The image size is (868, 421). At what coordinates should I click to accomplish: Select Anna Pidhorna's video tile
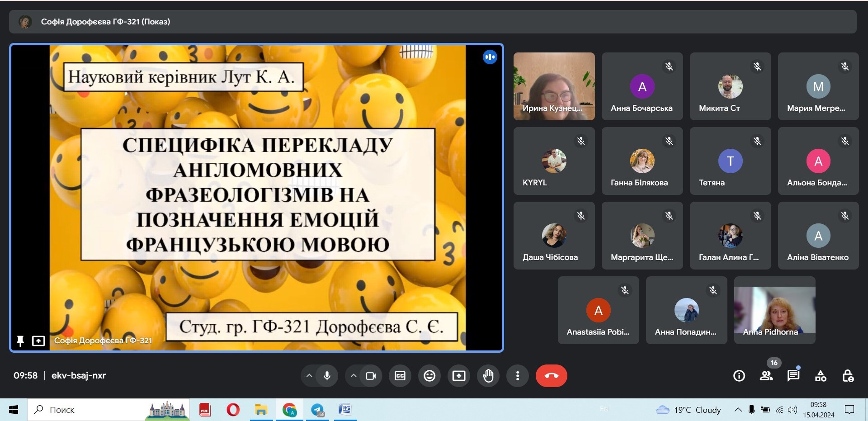click(x=774, y=310)
